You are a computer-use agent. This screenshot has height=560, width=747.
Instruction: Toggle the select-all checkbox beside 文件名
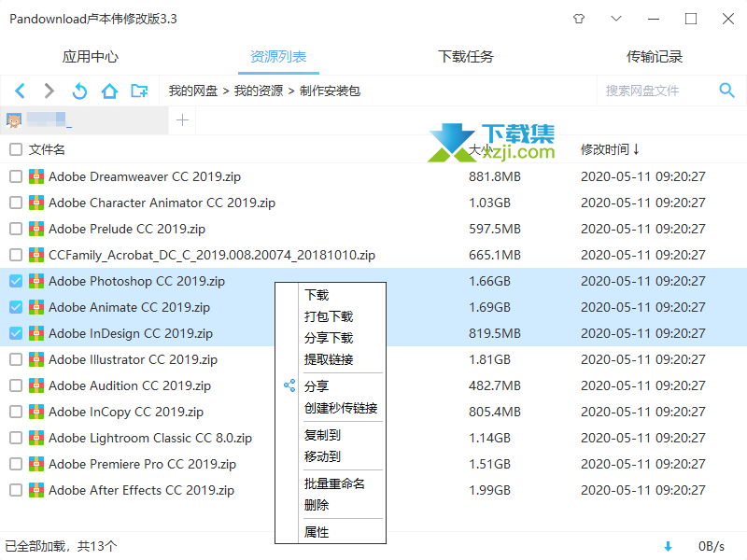pos(16,149)
